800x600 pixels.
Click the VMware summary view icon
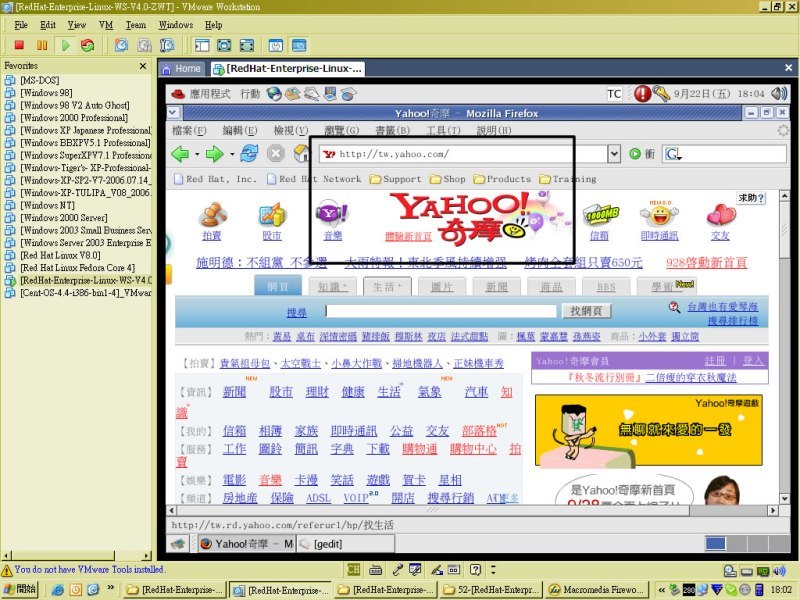276,45
